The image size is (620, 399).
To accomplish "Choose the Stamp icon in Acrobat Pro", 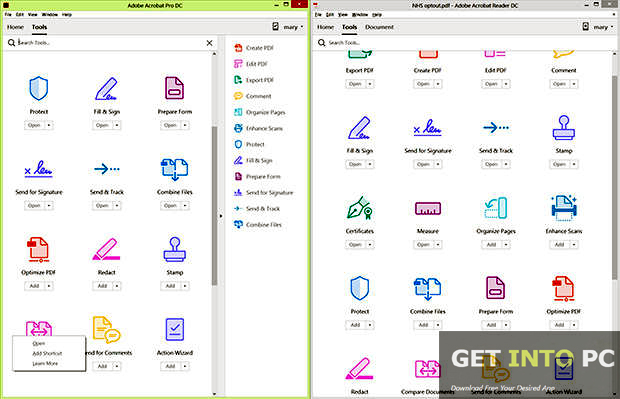I will click(174, 249).
